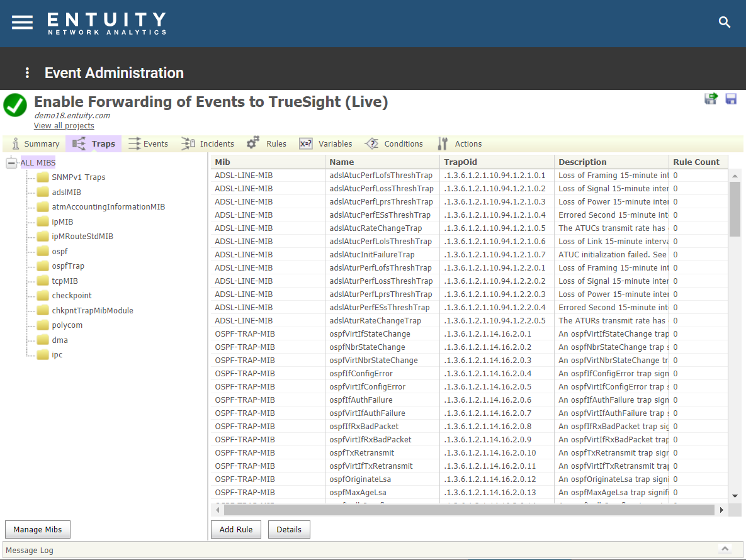
Task: Sort by the Name column header
Action: click(x=383, y=162)
